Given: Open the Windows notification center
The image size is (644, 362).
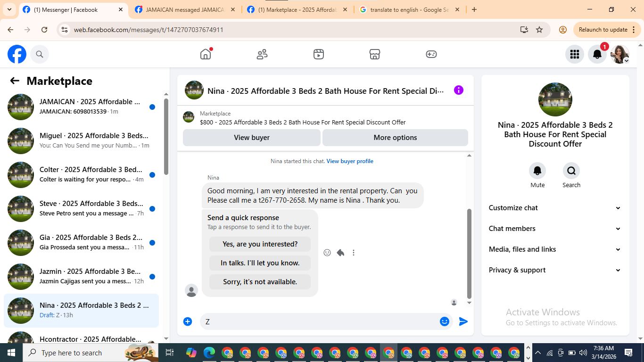Looking at the screenshot, I should tap(628, 353).
